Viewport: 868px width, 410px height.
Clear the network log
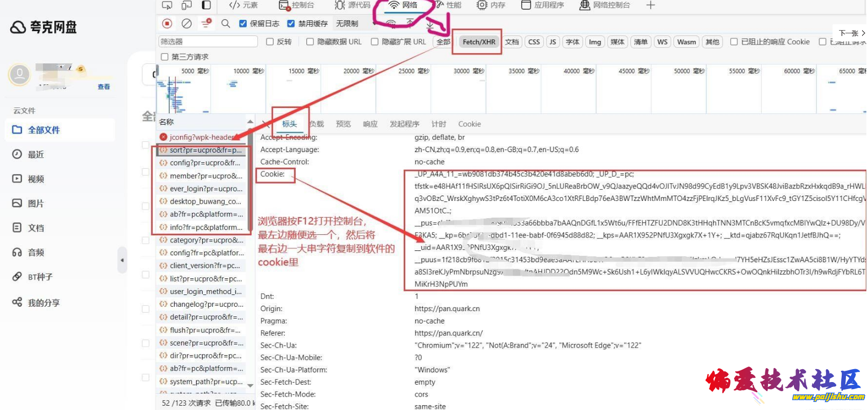point(186,24)
